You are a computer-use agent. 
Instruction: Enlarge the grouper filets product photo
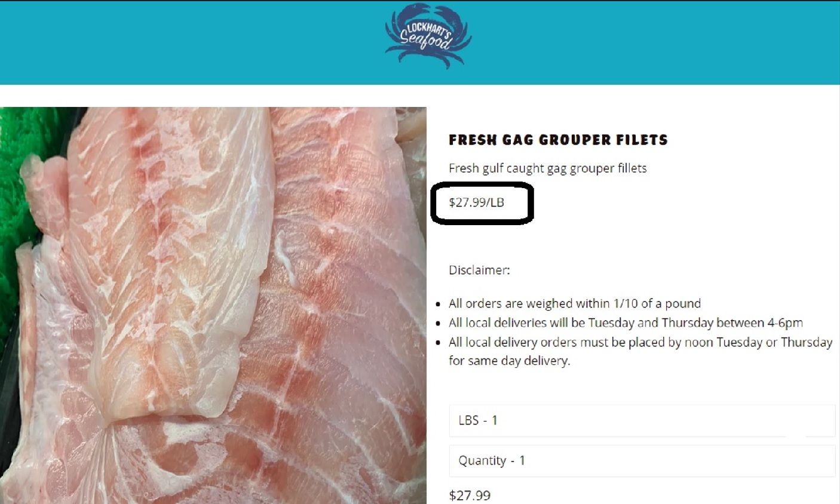tap(213, 305)
